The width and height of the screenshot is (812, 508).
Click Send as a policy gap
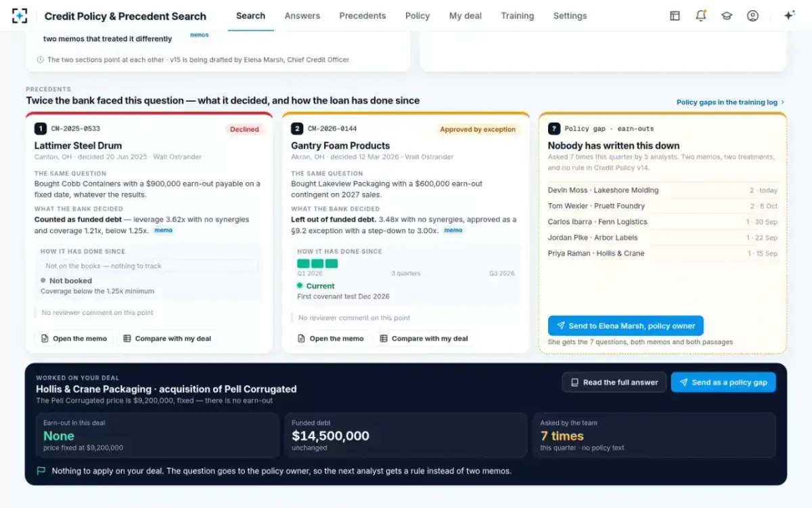(x=723, y=382)
